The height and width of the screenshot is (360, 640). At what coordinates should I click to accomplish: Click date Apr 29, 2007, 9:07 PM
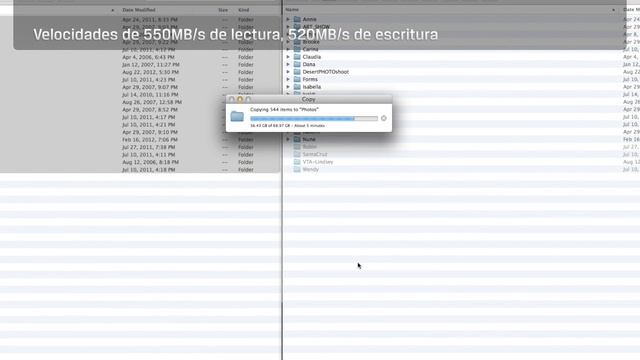point(150,87)
